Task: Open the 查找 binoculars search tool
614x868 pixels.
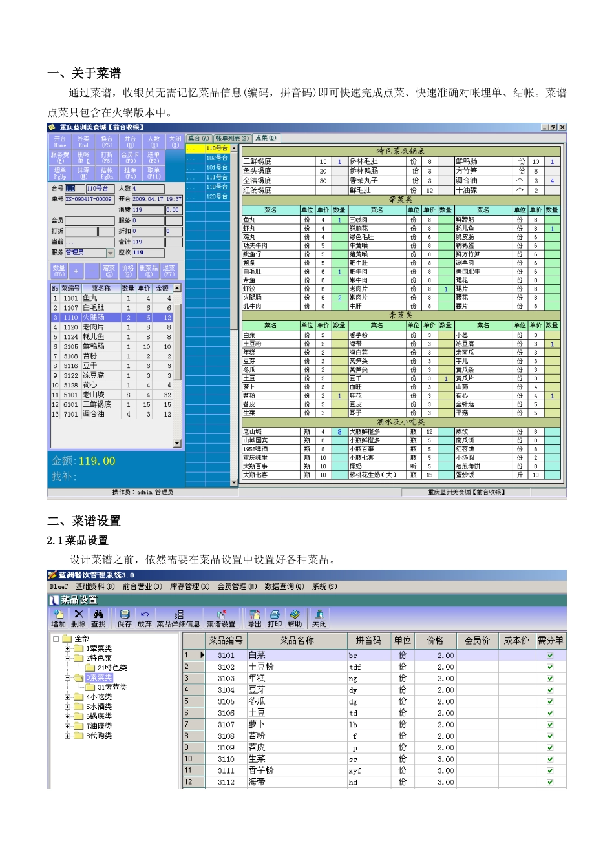Action: coord(98,618)
